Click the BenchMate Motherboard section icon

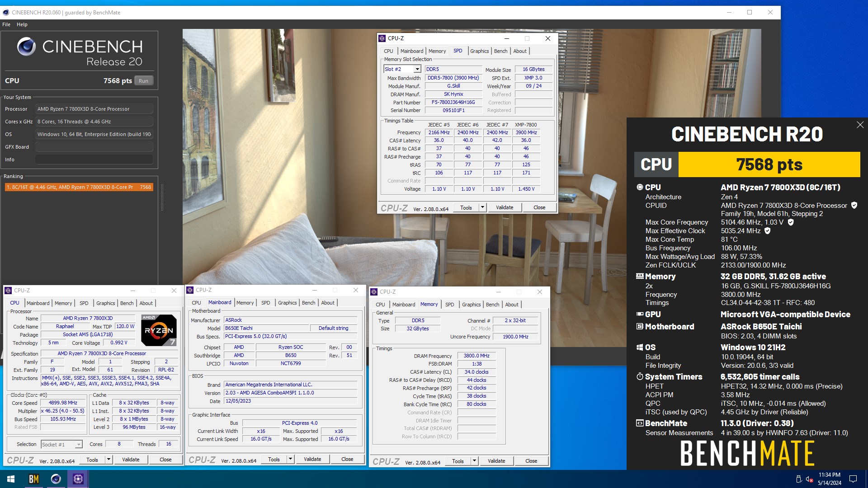click(640, 326)
